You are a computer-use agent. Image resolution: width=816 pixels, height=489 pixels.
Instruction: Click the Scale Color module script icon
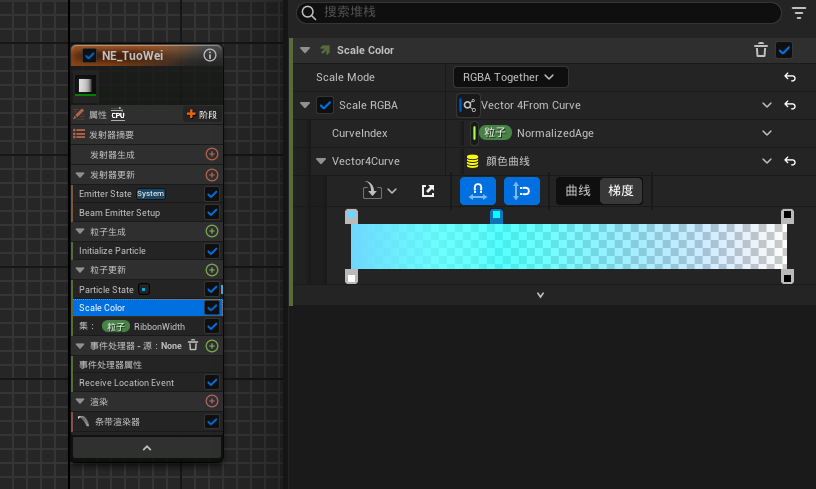point(325,50)
